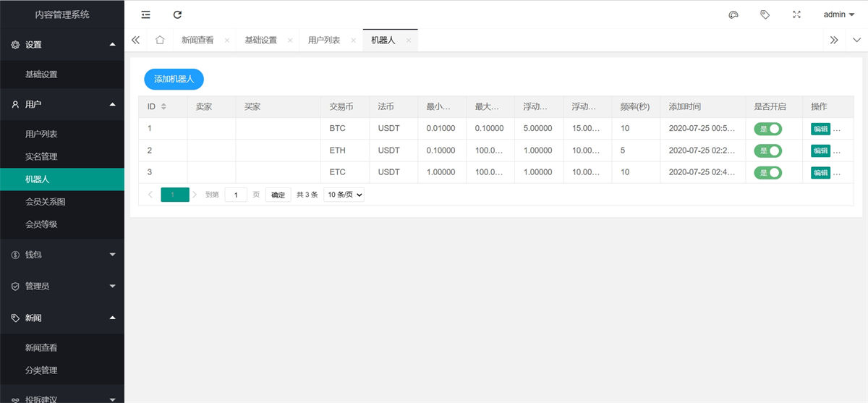Open the 10条/页 page size dropdown
Image resolution: width=868 pixels, height=403 pixels.
[344, 195]
